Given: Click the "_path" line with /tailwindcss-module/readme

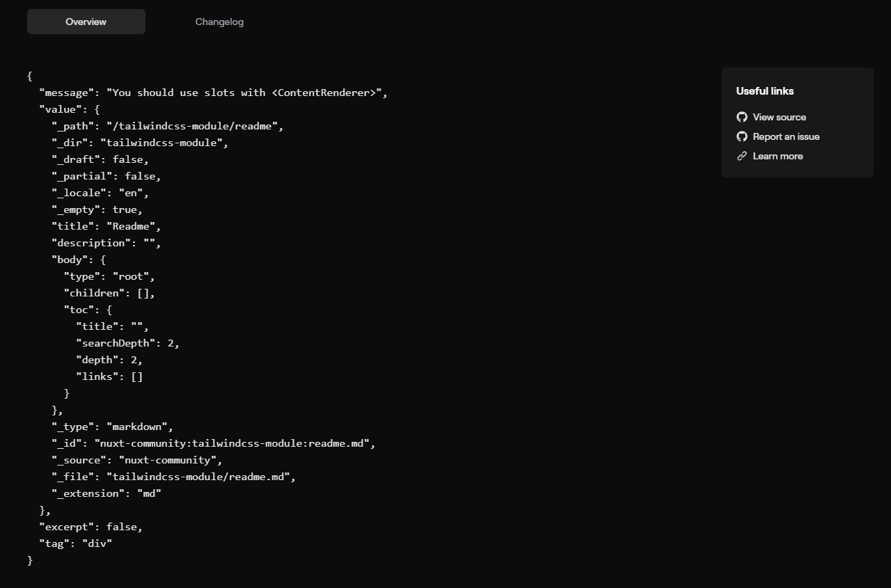Looking at the screenshot, I should [167, 126].
